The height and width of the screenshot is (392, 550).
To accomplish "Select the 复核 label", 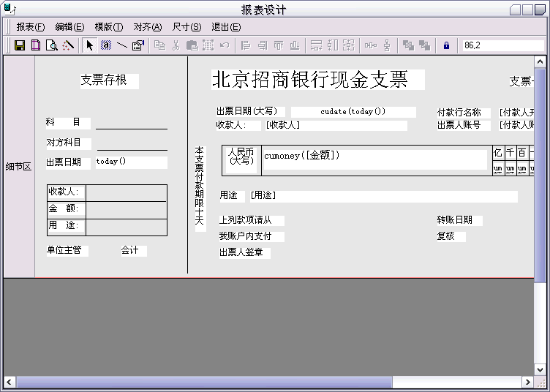I will point(451,237).
